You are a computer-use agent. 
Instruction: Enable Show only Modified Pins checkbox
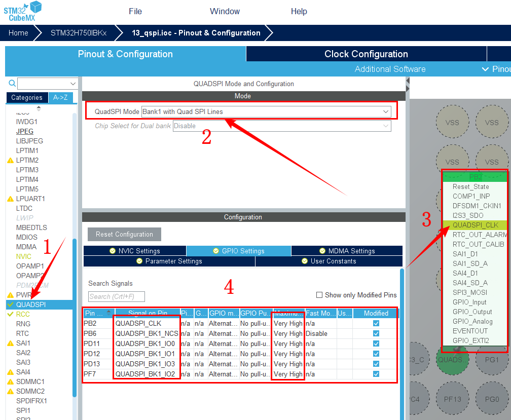[319, 295]
